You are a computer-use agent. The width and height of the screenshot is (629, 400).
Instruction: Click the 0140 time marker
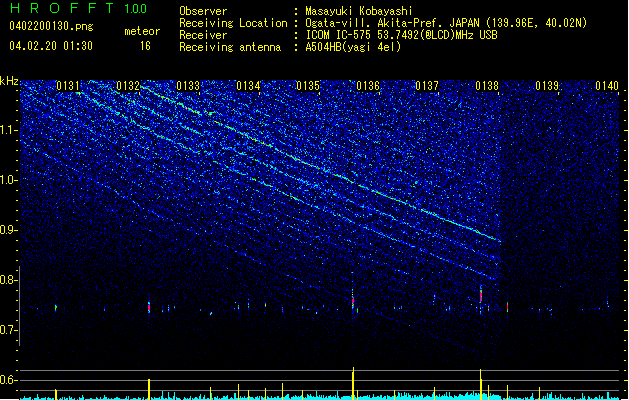[x=607, y=86]
